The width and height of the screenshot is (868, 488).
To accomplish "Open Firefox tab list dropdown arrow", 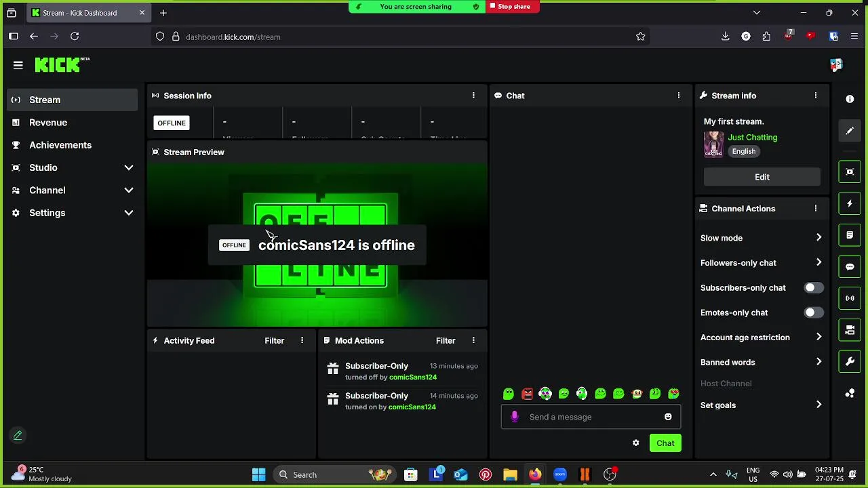I will coord(757,13).
